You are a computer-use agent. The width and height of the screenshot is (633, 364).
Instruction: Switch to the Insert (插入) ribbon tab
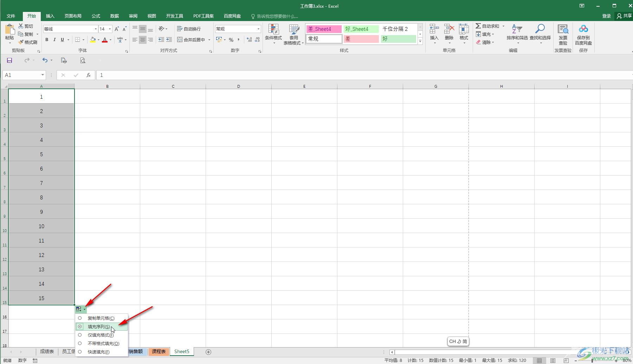50,16
